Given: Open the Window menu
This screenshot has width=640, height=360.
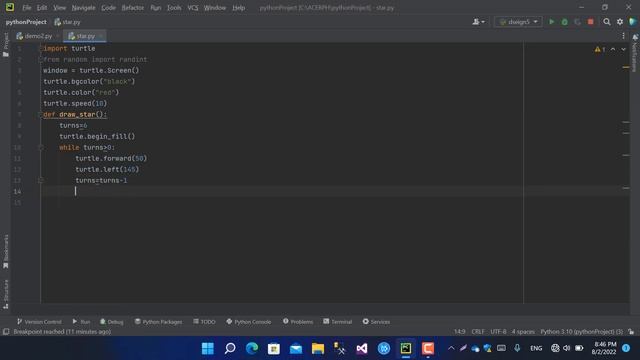Looking at the screenshot, I should [x=215, y=8].
